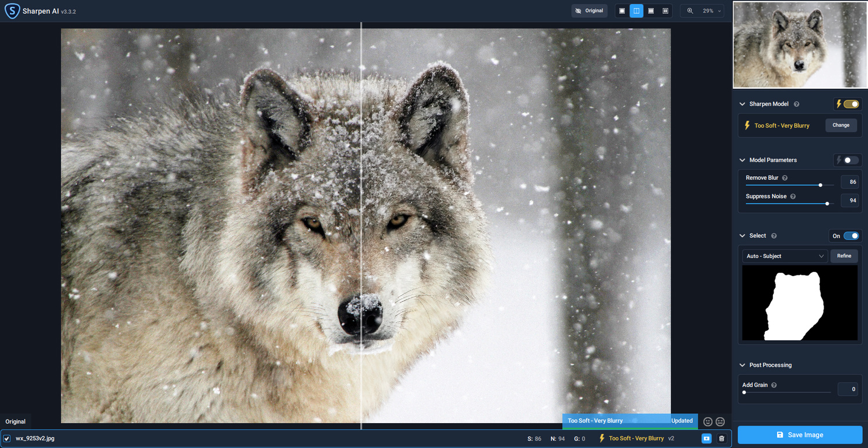Click the Add Grain value field
Screen dimensions: 868x448
848,389
